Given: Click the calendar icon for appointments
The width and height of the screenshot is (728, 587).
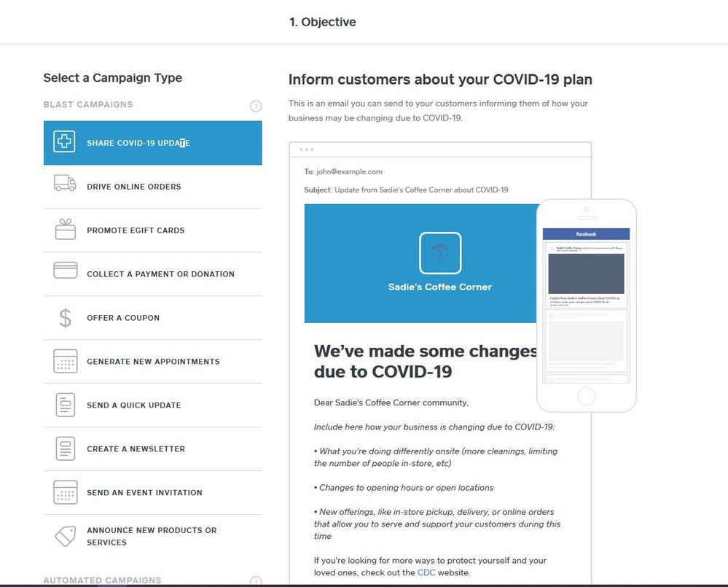Looking at the screenshot, I should pos(65,362).
